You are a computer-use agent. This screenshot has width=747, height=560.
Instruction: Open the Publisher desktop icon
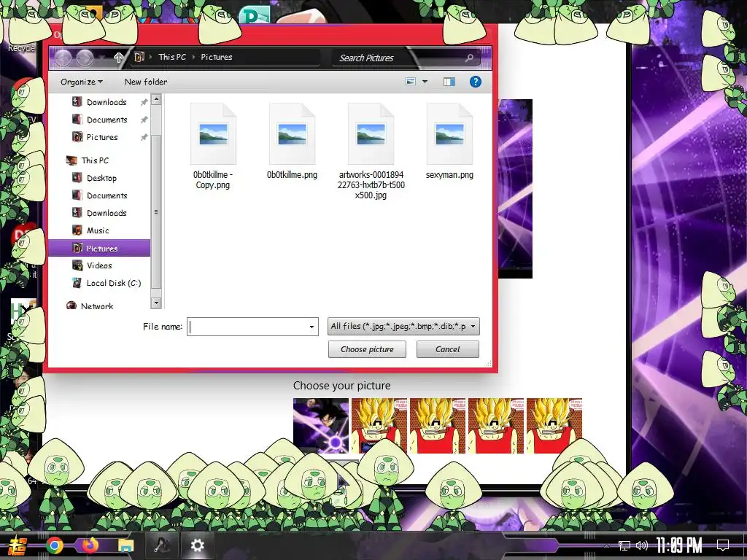pos(255,15)
